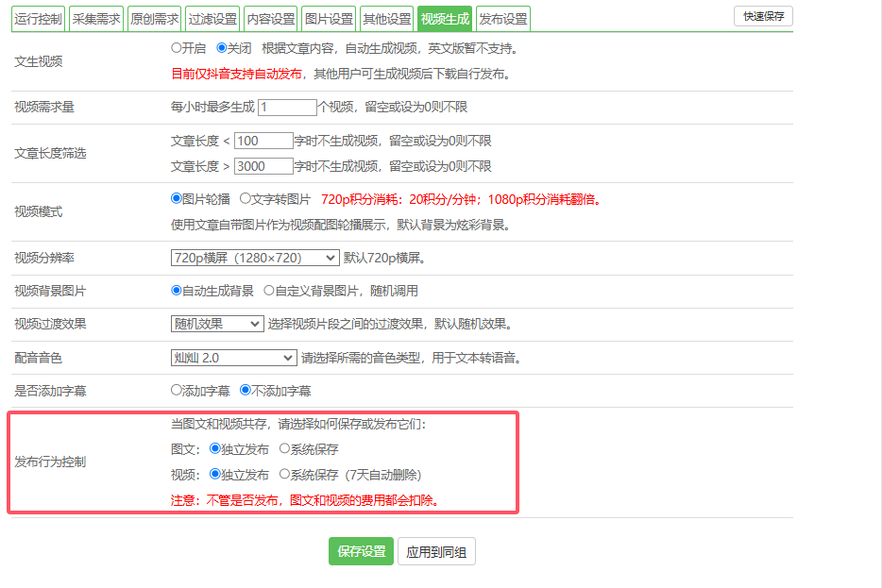882x588 pixels.
Task: Select the 添加字幕 radio button
Action: tap(177, 390)
